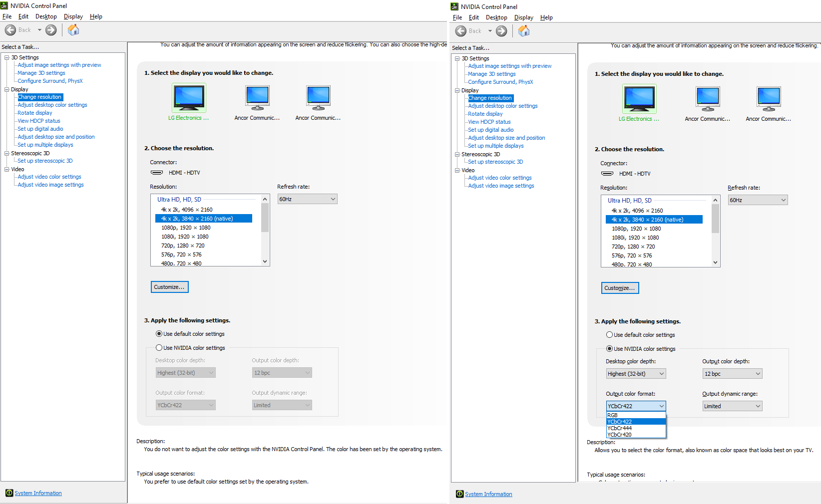Click the Customize button in left window
The height and width of the screenshot is (504, 821).
point(170,287)
